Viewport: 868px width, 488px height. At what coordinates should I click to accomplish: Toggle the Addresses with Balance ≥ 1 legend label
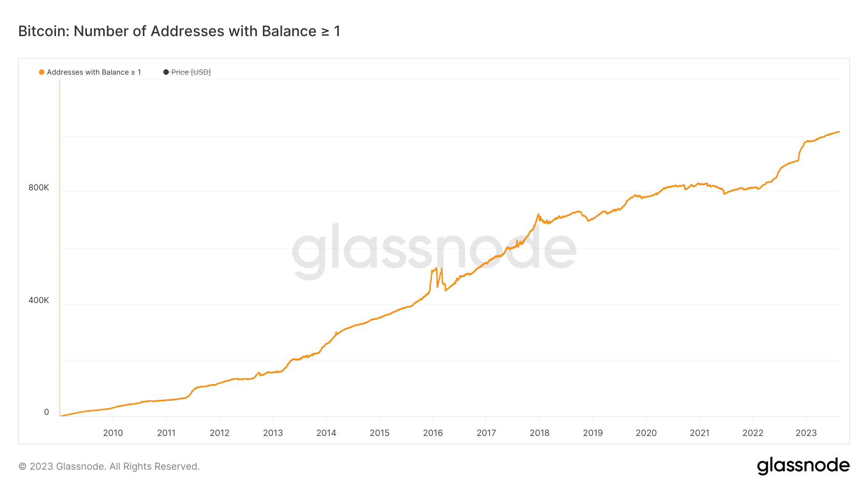[94, 72]
